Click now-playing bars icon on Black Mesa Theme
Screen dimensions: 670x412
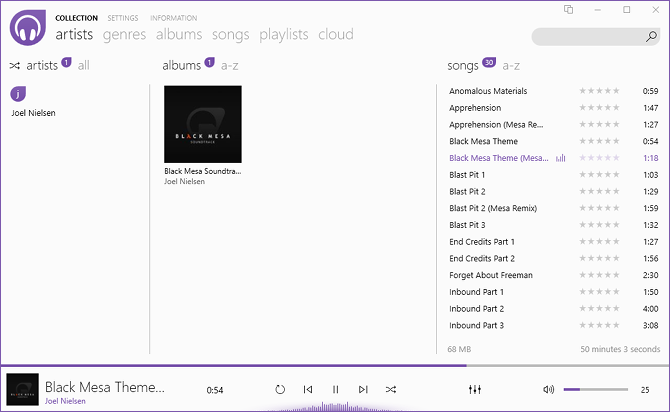point(561,158)
